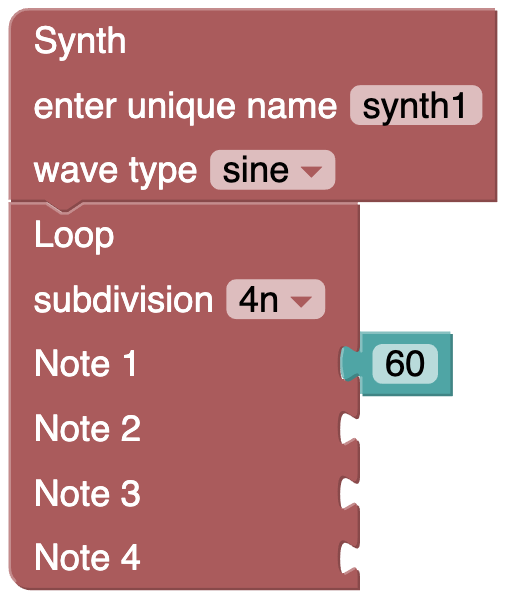Click the enter unique name label
This screenshot has width=508, height=597.
pos(185,107)
